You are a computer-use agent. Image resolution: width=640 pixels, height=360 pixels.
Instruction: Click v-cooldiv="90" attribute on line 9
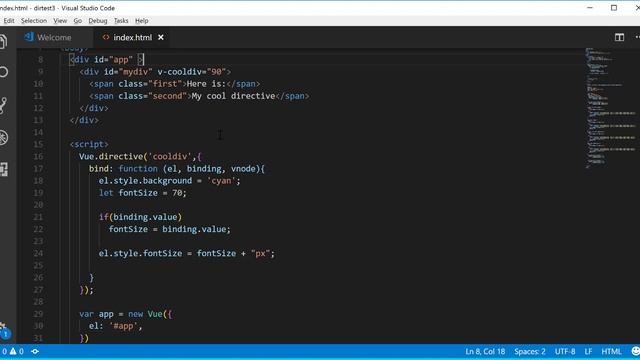[192, 72]
